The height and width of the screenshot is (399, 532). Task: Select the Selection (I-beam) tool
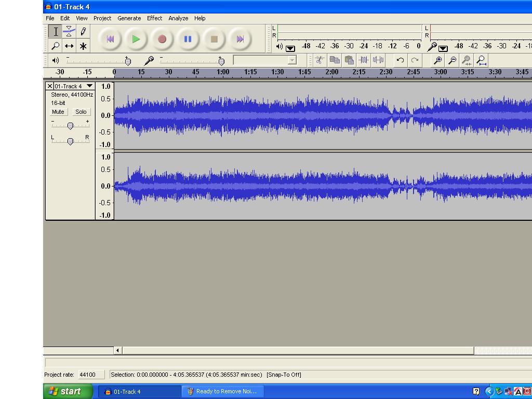click(55, 32)
